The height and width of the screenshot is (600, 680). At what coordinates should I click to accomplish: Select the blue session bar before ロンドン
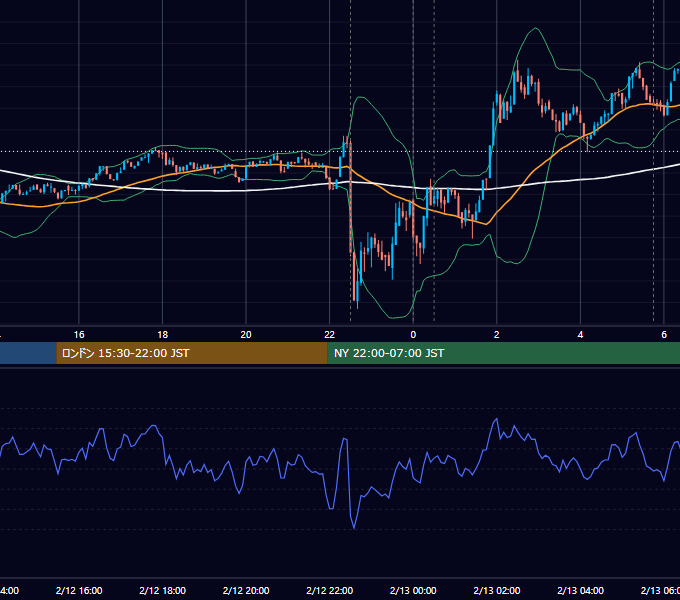point(28,353)
